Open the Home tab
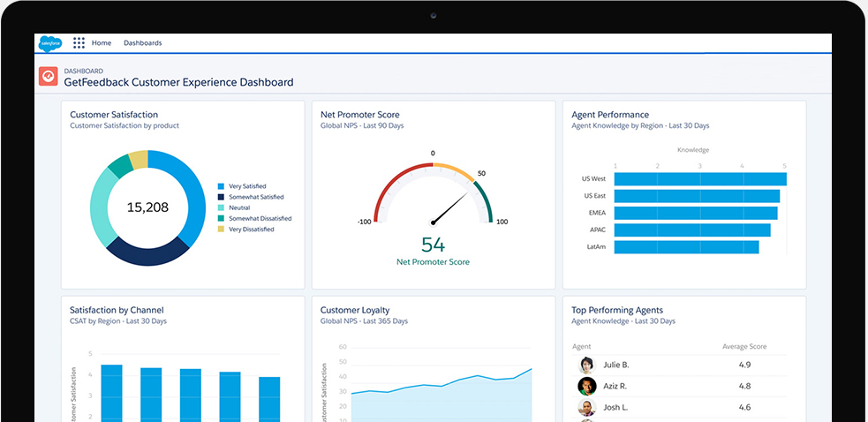 102,42
